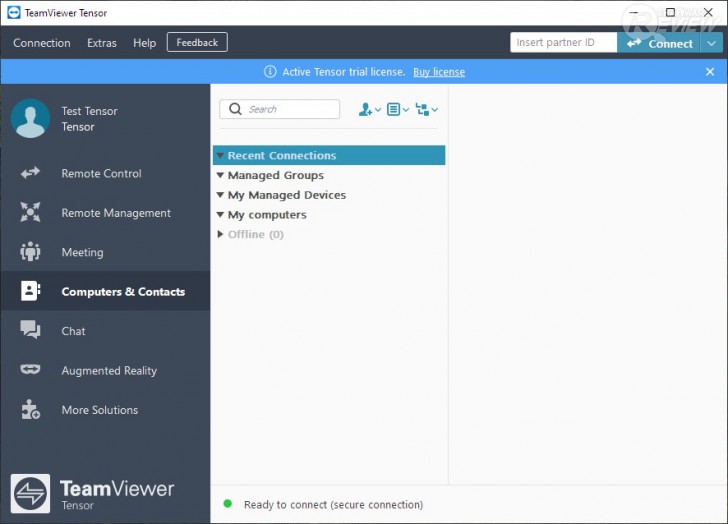Click the Connect button
The width and height of the screenshot is (728, 524).
659,44
